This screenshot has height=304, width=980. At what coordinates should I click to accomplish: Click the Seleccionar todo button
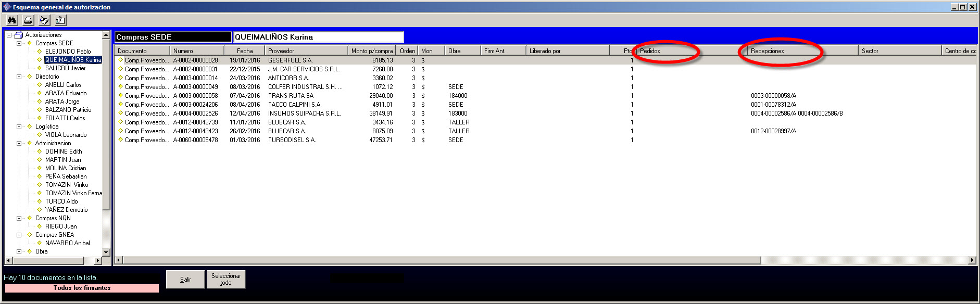coord(226,279)
